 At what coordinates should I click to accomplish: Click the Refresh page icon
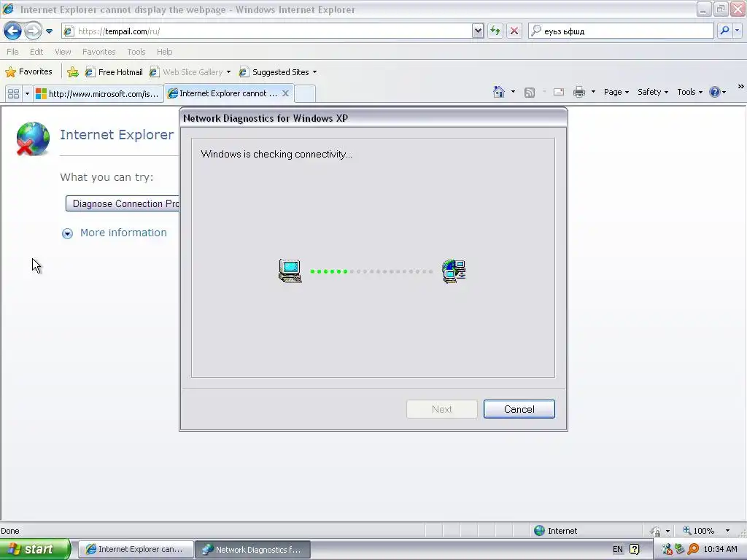tap(495, 31)
